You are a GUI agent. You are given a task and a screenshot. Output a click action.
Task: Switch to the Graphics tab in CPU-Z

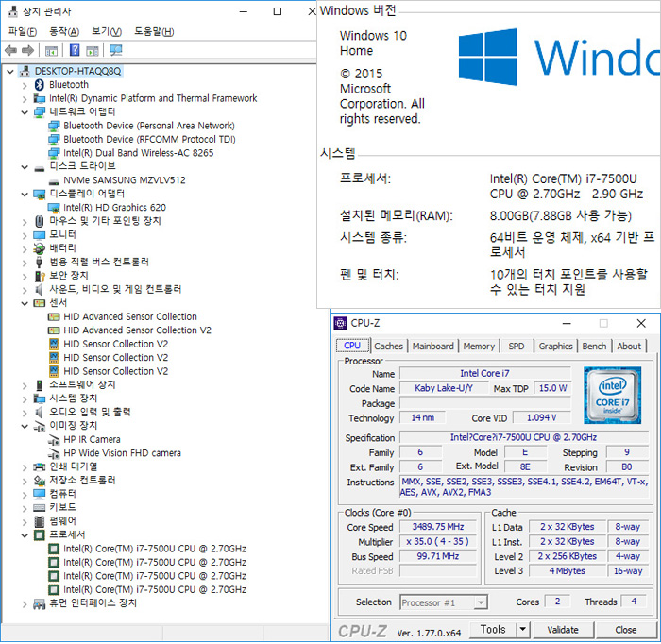coord(555,346)
